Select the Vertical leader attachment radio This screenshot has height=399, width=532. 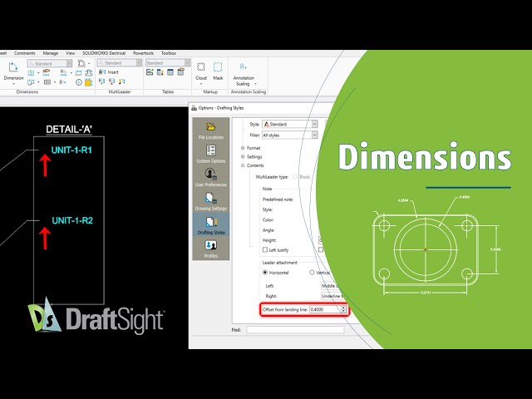[x=312, y=273]
